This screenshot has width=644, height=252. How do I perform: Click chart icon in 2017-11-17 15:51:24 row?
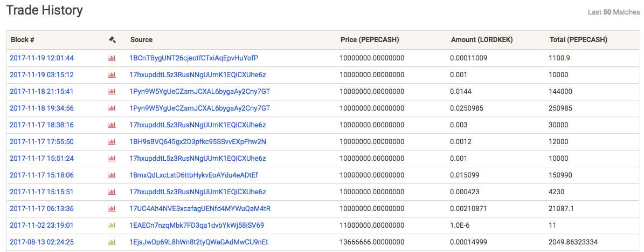pos(112,158)
